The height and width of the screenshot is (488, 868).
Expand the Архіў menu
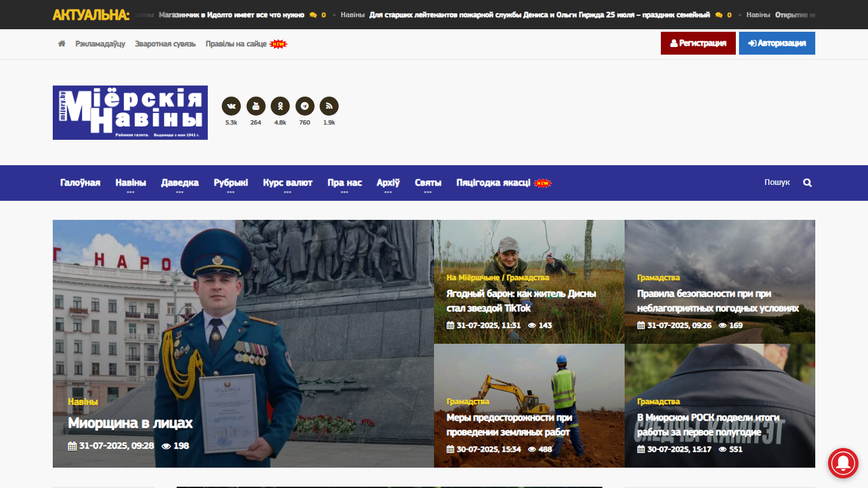pos(388,182)
